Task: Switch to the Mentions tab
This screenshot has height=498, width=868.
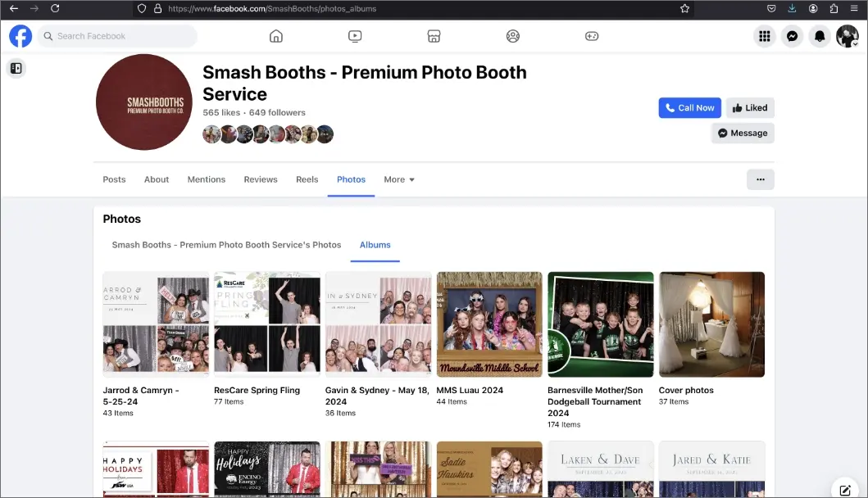Action: coord(207,179)
